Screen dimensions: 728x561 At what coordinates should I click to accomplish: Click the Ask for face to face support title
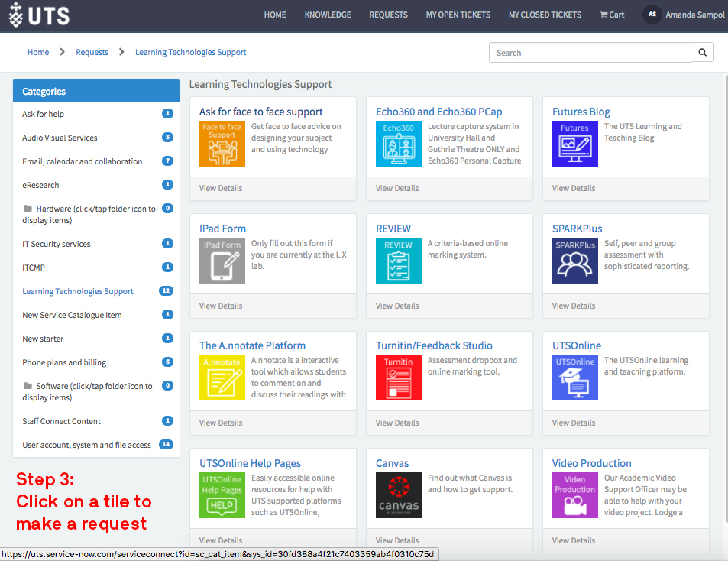click(x=261, y=112)
